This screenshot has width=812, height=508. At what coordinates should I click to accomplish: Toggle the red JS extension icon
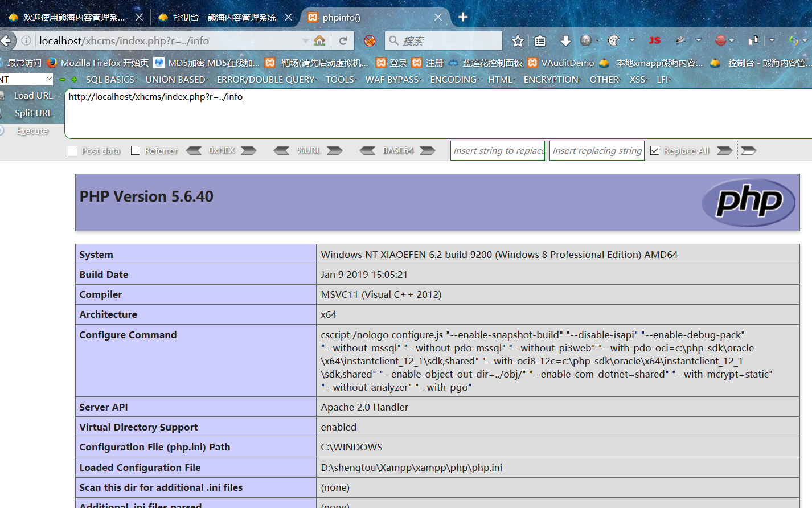coord(655,40)
